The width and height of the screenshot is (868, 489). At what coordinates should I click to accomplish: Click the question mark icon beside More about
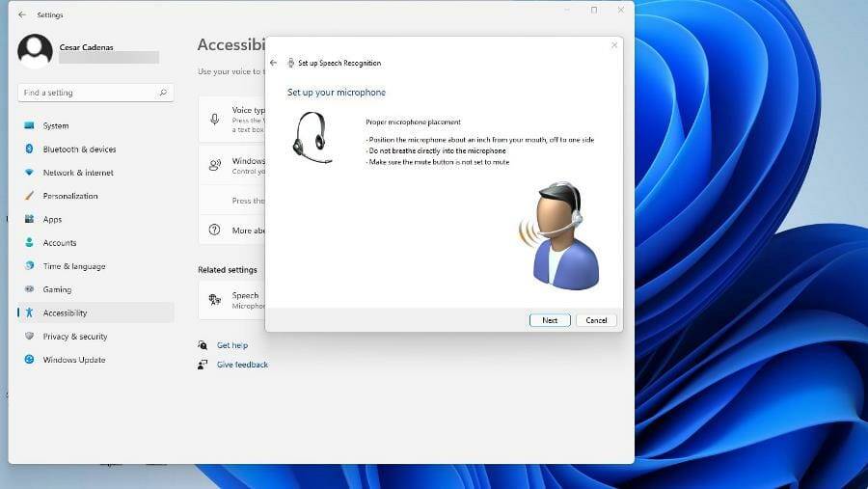[x=214, y=230]
